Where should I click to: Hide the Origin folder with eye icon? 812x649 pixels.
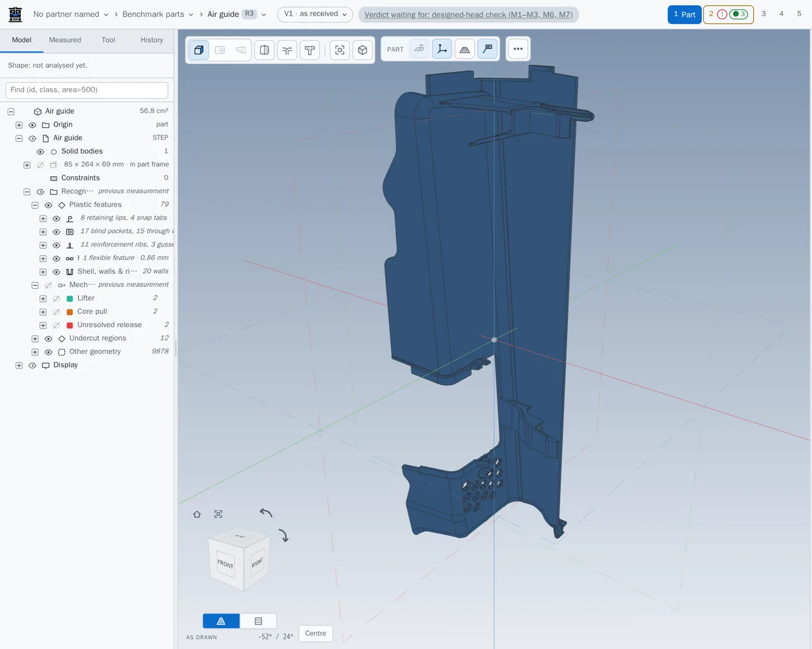(x=32, y=125)
